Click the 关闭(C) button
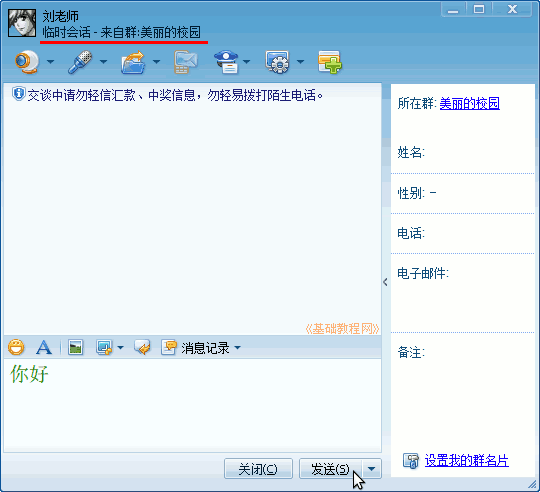Viewport: 540px width, 492px height. point(258,469)
